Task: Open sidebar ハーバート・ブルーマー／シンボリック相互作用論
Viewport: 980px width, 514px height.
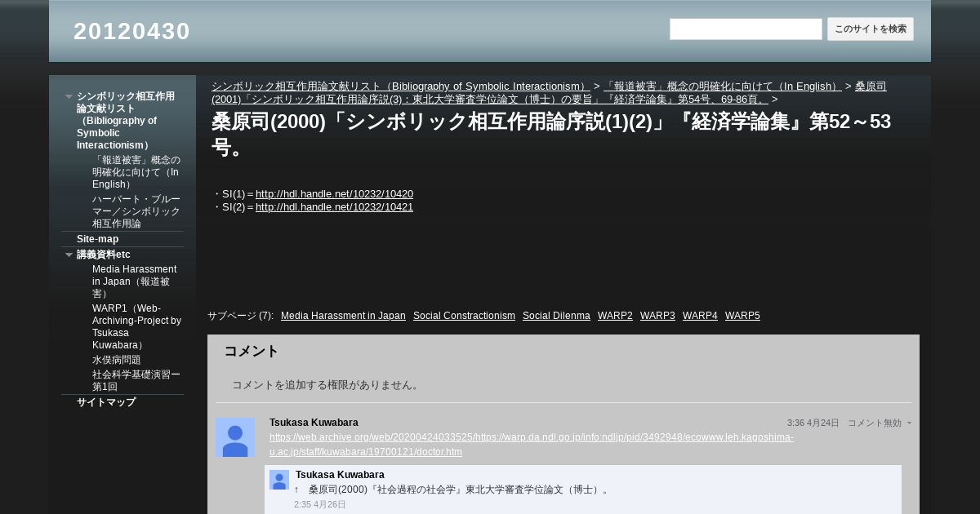Action: (136, 211)
